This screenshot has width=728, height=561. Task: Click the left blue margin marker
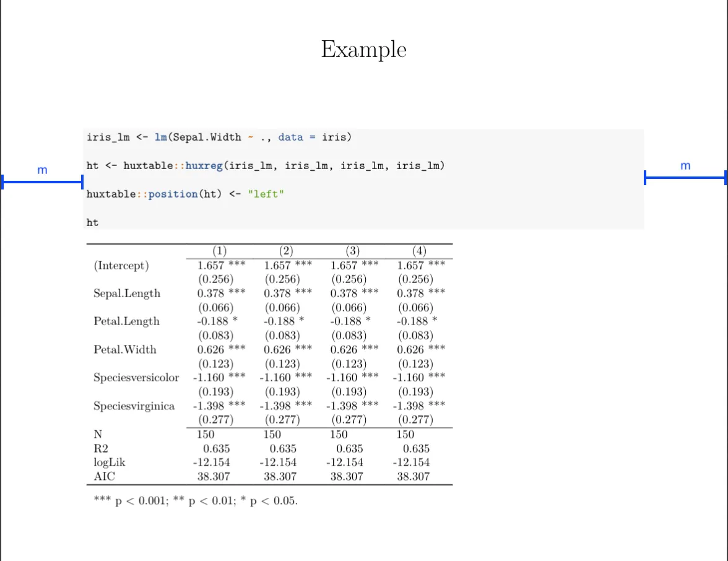[x=42, y=181]
